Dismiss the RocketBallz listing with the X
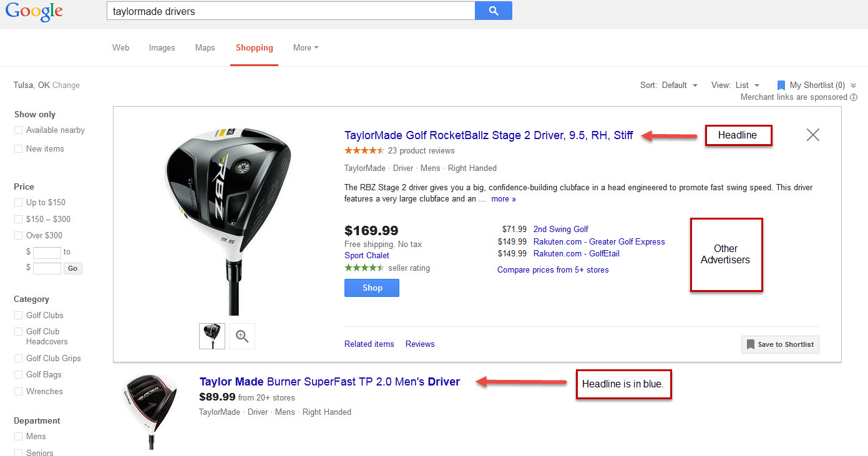The image size is (868, 456). 812,135
